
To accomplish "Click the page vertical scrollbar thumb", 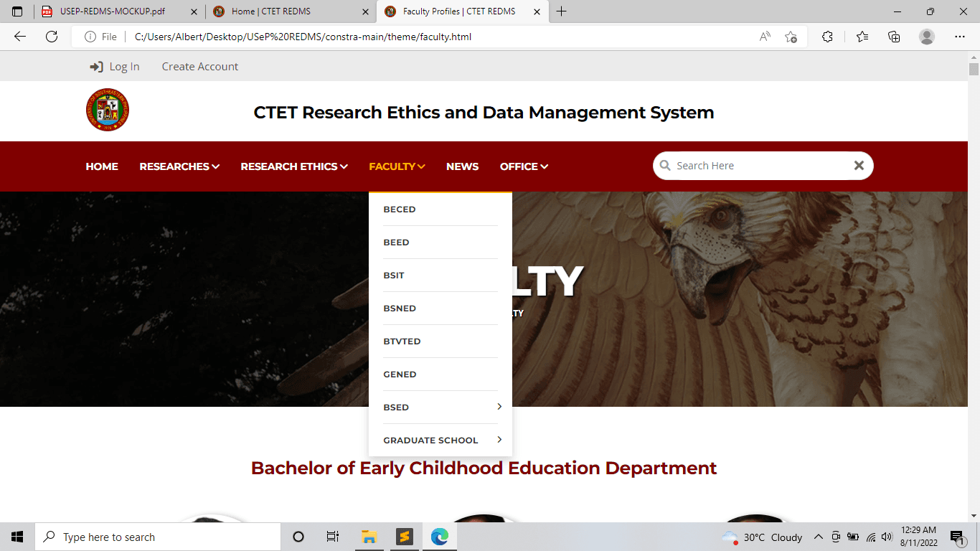I will pos(974,69).
